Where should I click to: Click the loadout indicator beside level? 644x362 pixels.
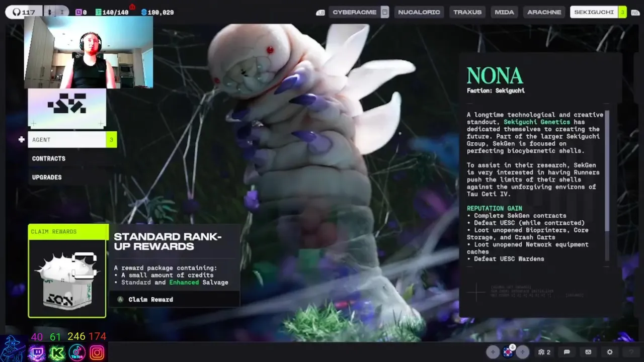[55, 12]
